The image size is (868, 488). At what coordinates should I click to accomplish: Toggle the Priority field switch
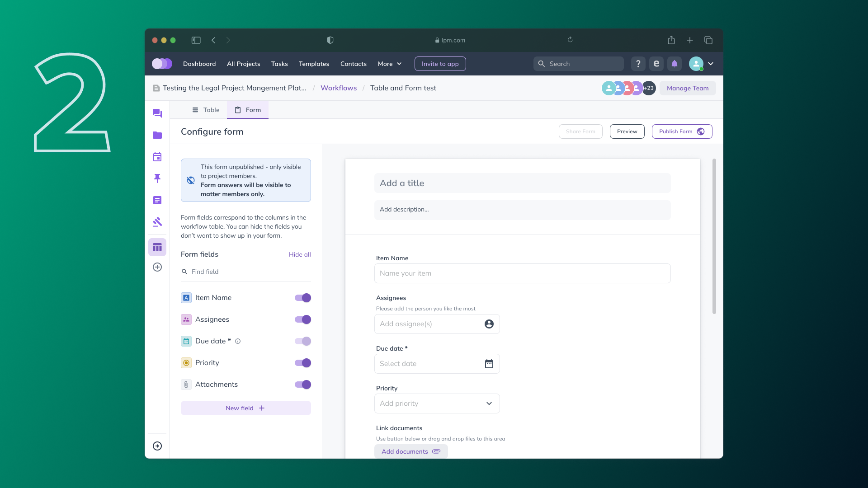tap(303, 363)
